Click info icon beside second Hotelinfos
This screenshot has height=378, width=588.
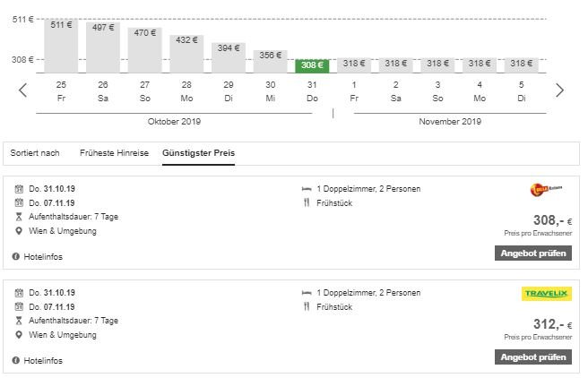click(x=16, y=360)
